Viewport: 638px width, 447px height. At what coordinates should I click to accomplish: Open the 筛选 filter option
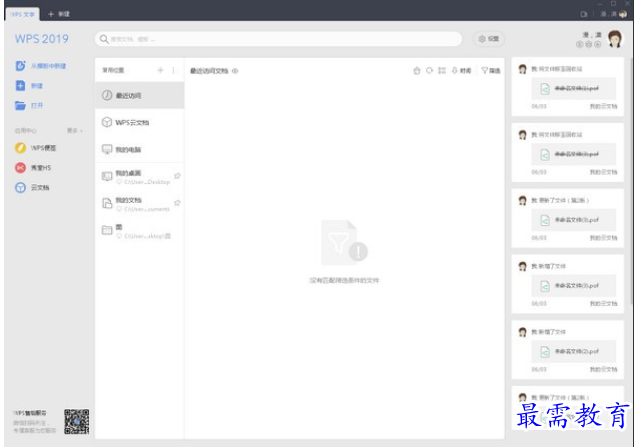click(x=491, y=71)
